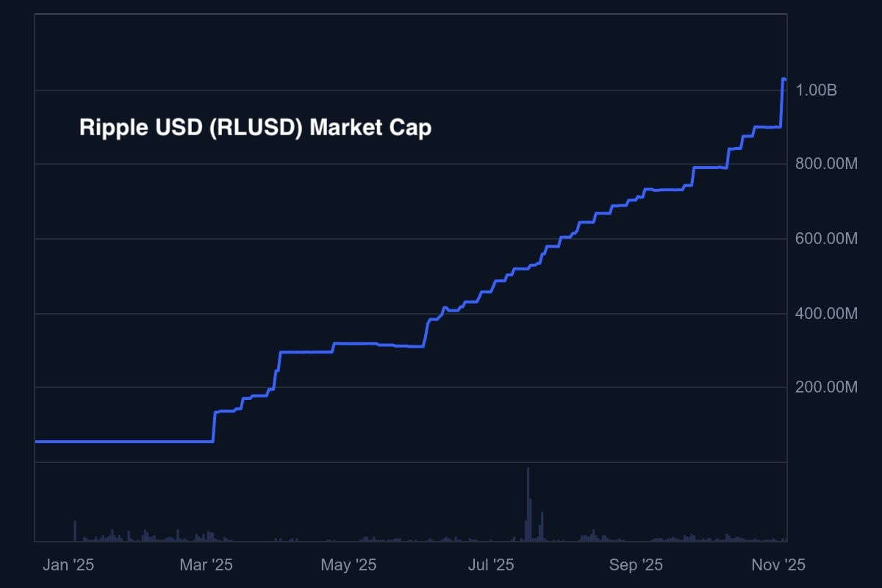Viewport: 882px width, 588px height.
Task: Click the 400.00M y-axis label
Action: [826, 314]
